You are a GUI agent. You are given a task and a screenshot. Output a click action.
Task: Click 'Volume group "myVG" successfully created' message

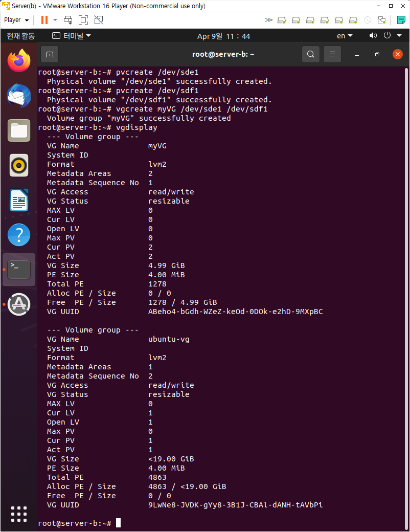point(139,118)
